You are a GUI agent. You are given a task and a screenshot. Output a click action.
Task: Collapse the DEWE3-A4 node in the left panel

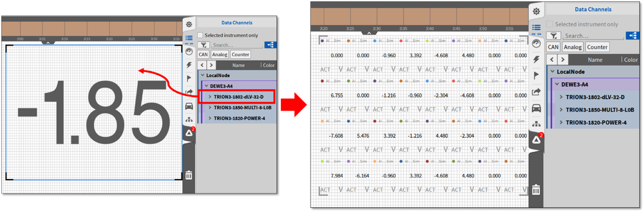[x=207, y=86]
